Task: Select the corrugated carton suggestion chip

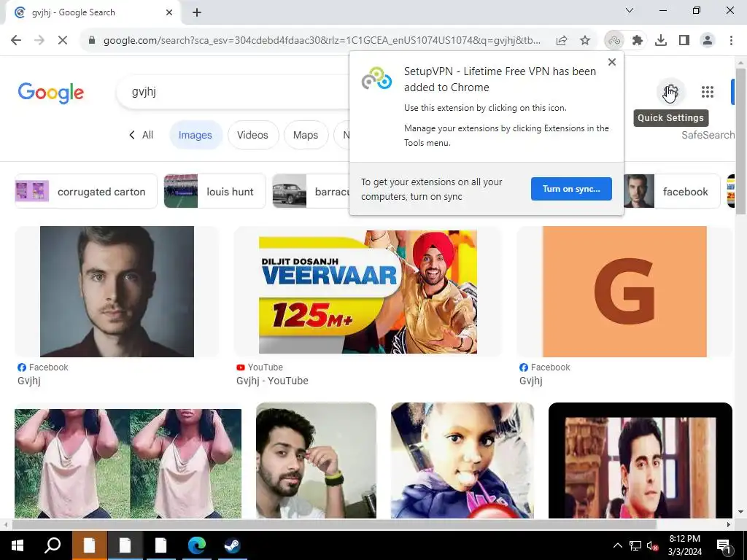Action: coord(86,192)
